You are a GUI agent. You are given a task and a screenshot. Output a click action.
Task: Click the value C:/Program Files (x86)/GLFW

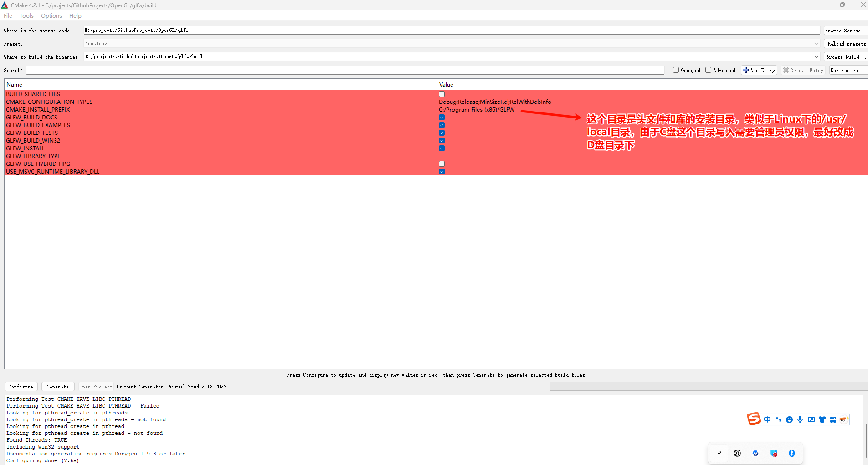(477, 110)
